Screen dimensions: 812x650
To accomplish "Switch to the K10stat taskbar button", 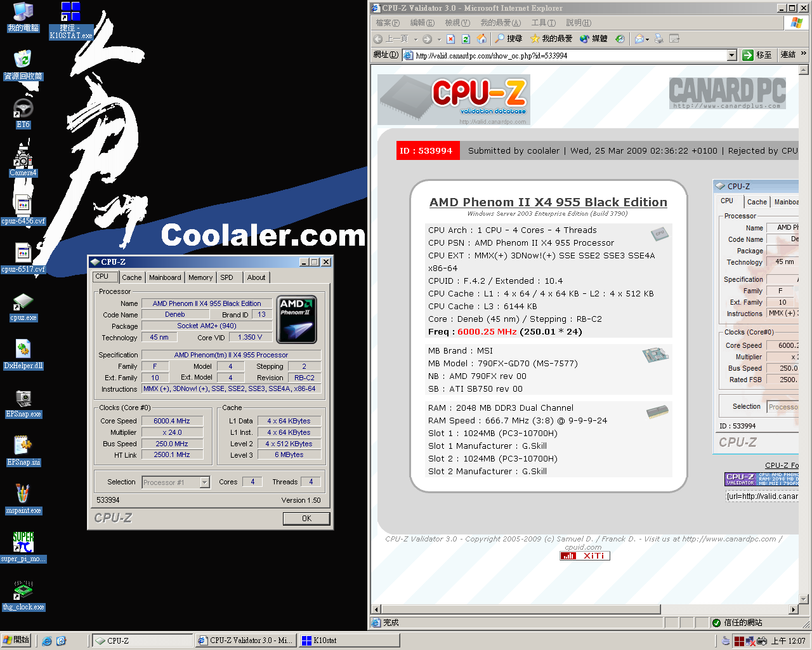I will pos(350,640).
